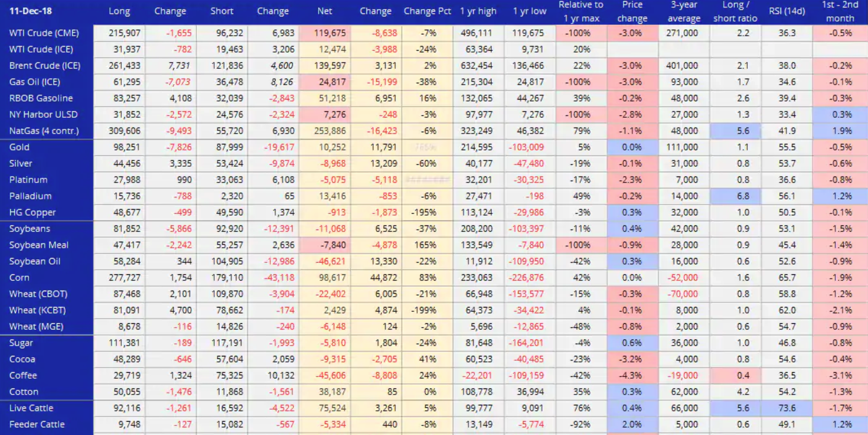
Task: Click the Net column header
Action: (324, 11)
